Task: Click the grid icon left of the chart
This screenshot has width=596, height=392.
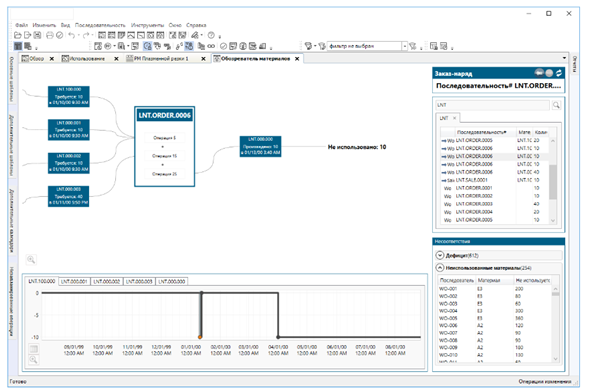Action: (33, 349)
